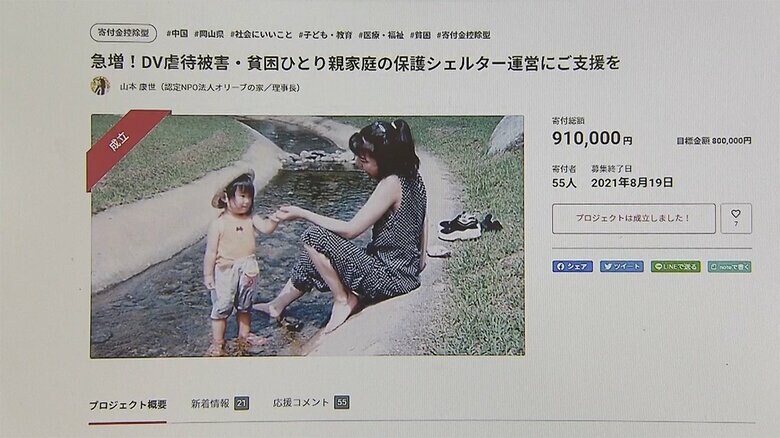Open the #社会にいいこと hashtag link

coord(261,34)
